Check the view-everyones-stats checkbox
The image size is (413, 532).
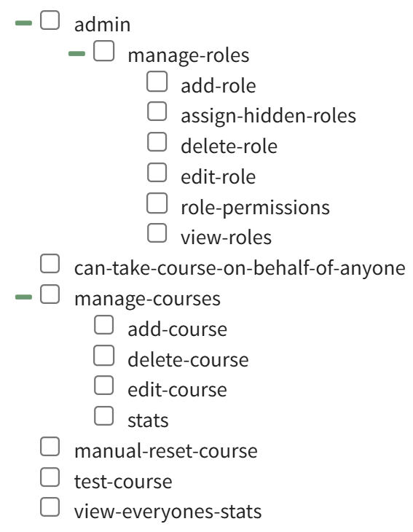(x=50, y=507)
